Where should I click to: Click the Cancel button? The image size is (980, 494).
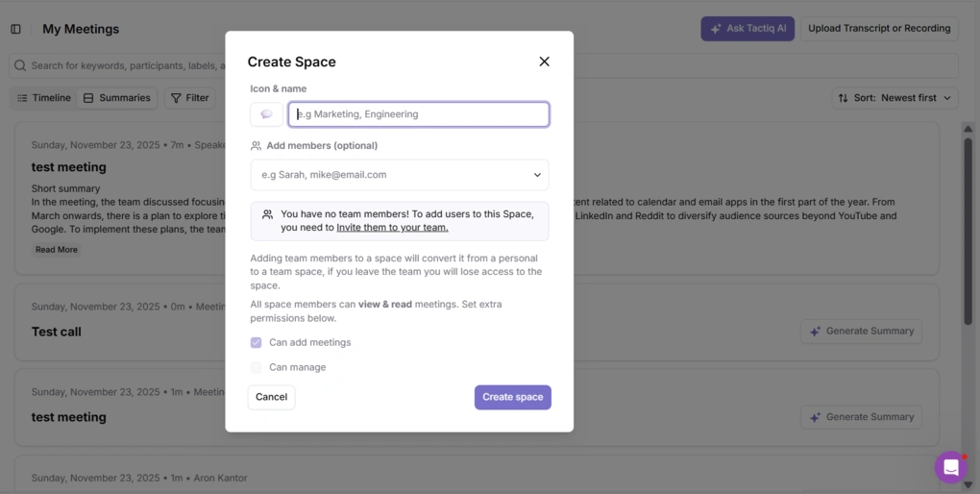tap(271, 397)
